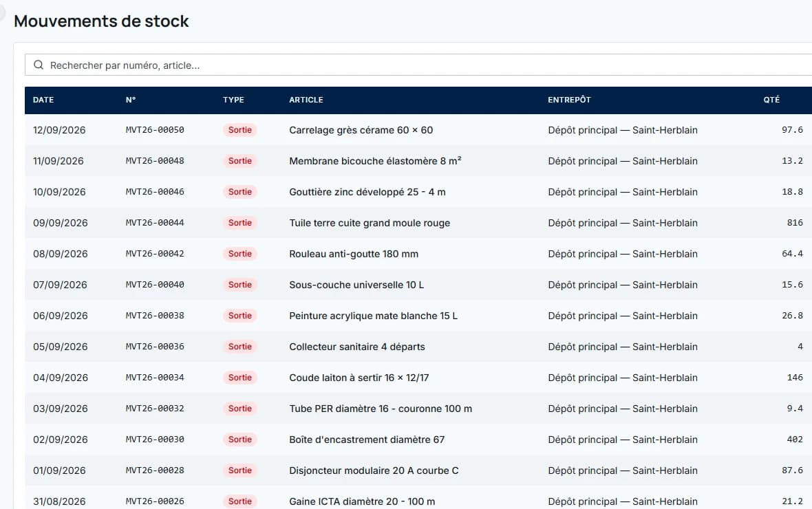812x509 pixels.
Task: Click the date 01/09/2026
Action: [59, 470]
